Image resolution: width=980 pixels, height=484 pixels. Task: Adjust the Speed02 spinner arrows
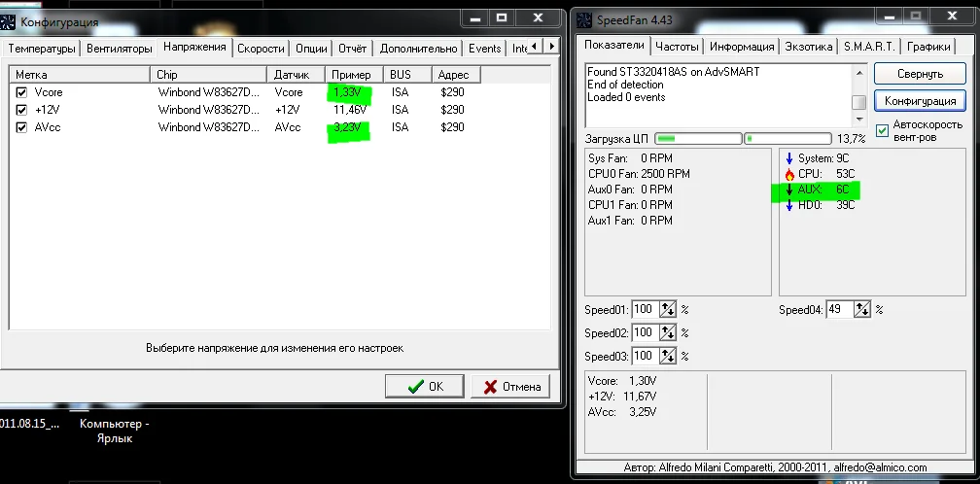tap(668, 332)
